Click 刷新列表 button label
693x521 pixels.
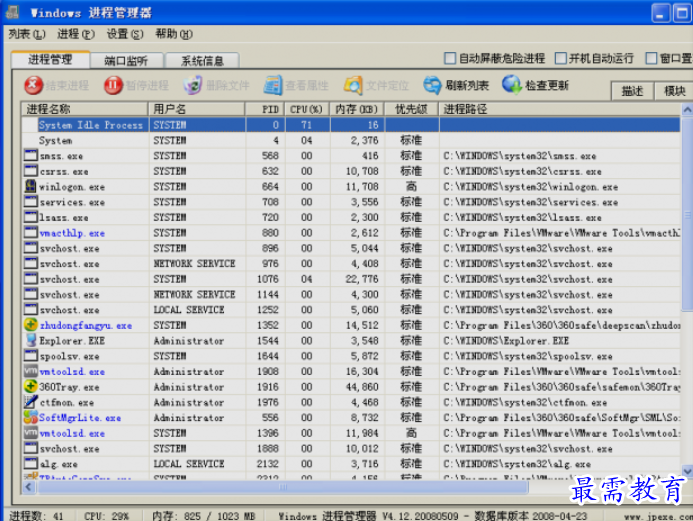467,85
